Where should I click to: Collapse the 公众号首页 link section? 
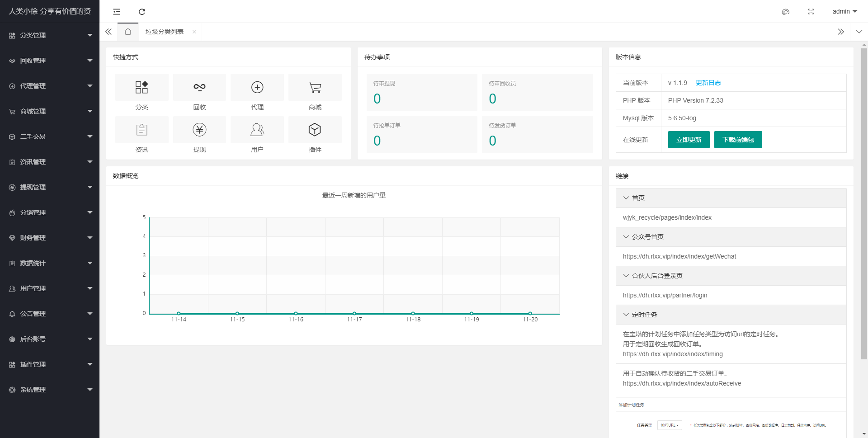tap(731, 237)
